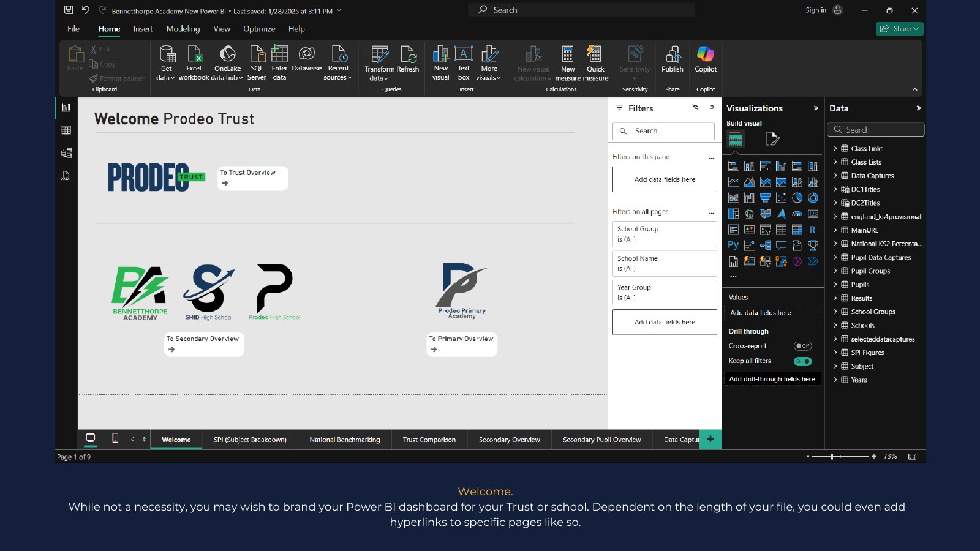Expand the Pupil Groups table

click(x=835, y=271)
